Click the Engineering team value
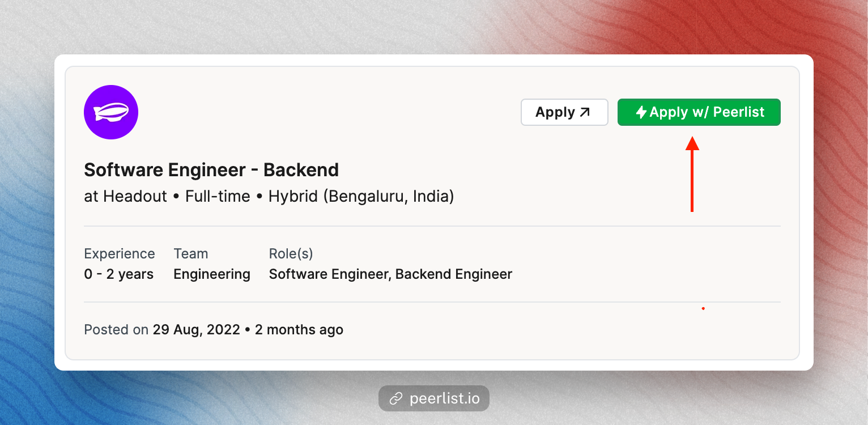This screenshot has width=868, height=425. click(212, 275)
